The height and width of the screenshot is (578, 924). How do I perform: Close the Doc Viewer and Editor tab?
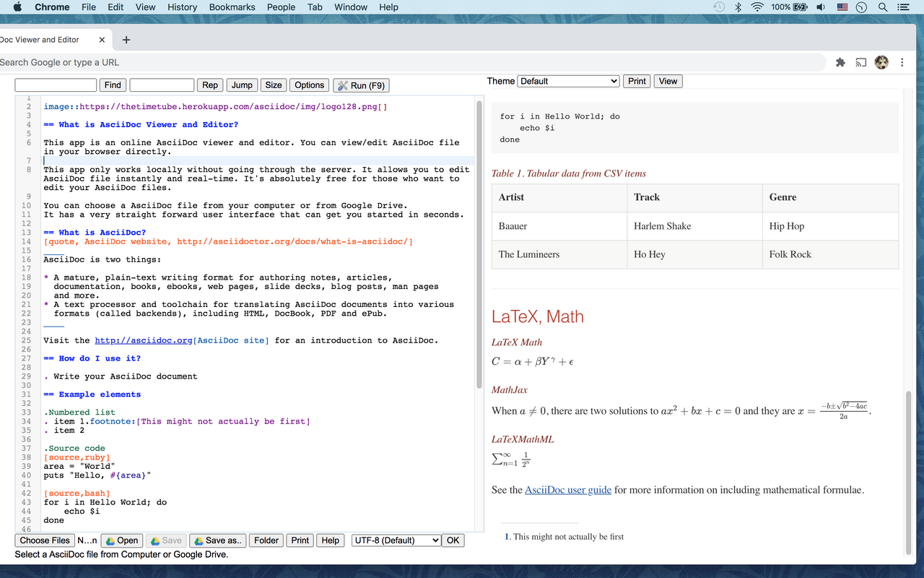pos(102,40)
